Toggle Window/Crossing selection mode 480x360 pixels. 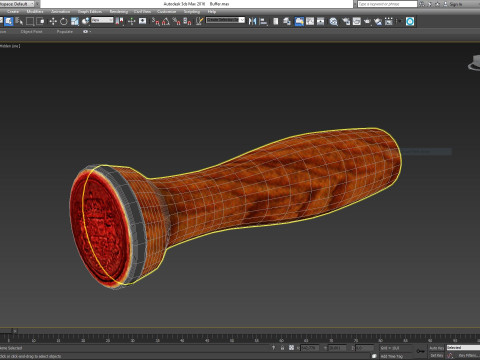tap(40, 21)
